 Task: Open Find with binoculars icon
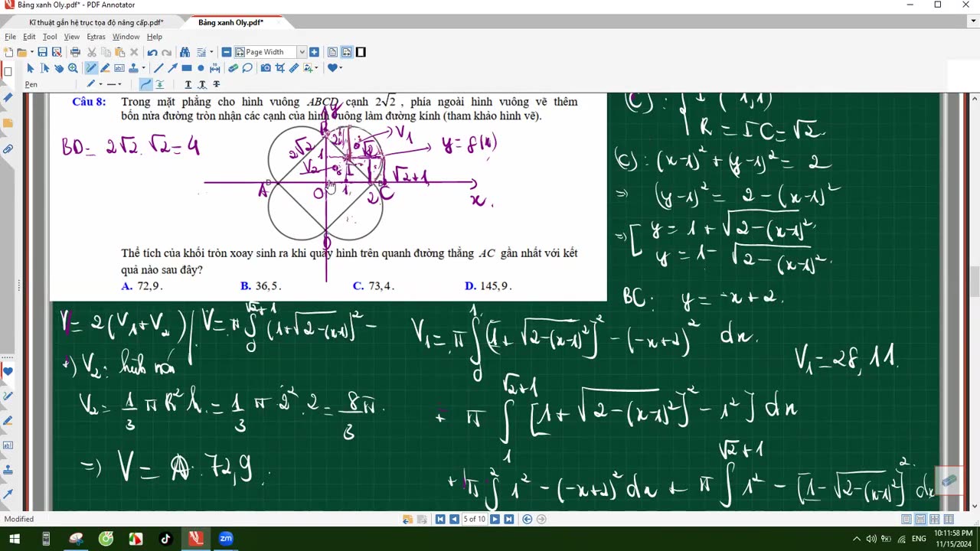tap(185, 52)
